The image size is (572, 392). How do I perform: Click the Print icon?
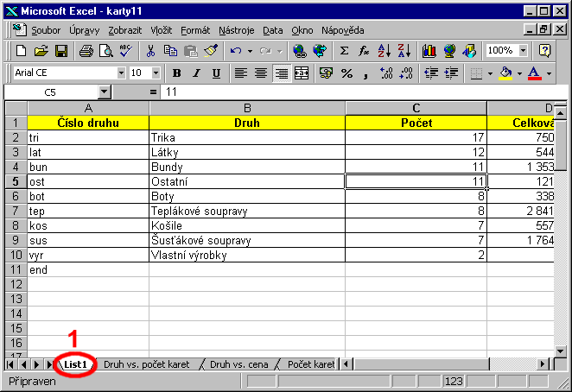pyautogui.click(x=86, y=51)
